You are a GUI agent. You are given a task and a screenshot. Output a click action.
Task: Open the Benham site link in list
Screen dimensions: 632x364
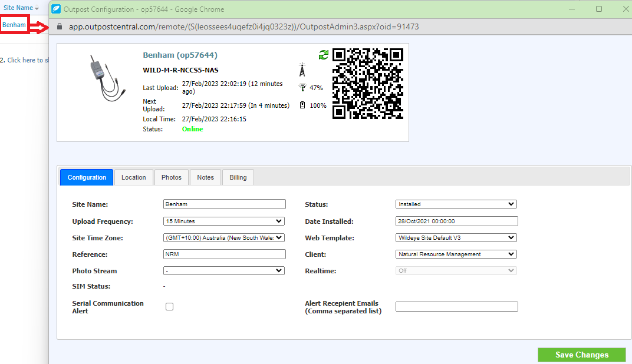coord(14,25)
